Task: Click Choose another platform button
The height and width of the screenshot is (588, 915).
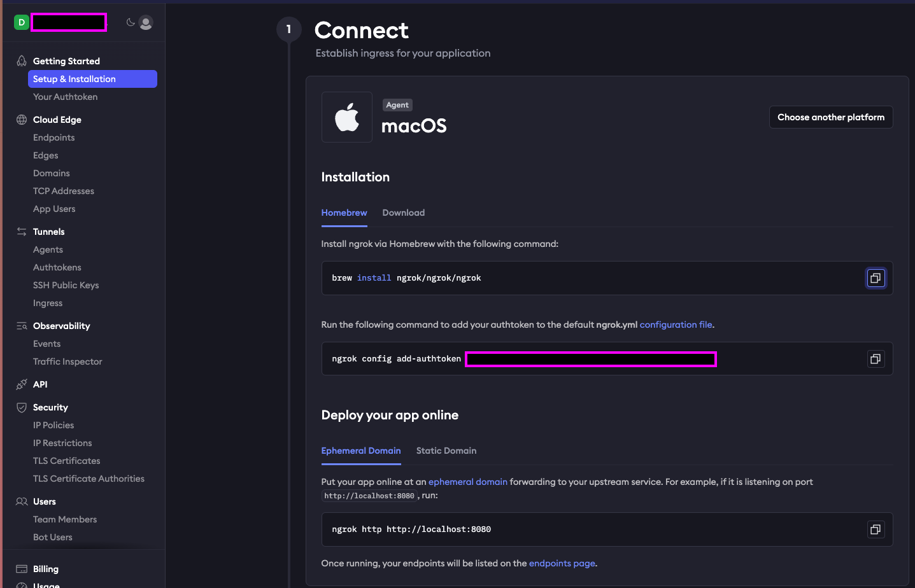Action: [831, 117]
